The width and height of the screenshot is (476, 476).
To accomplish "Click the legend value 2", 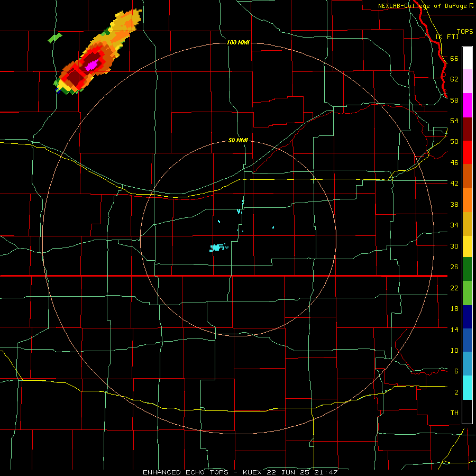I will [456, 392].
